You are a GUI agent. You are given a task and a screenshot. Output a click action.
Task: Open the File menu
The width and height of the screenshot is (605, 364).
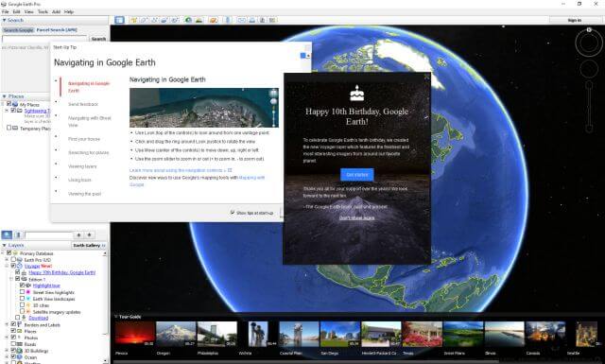(x=5, y=11)
